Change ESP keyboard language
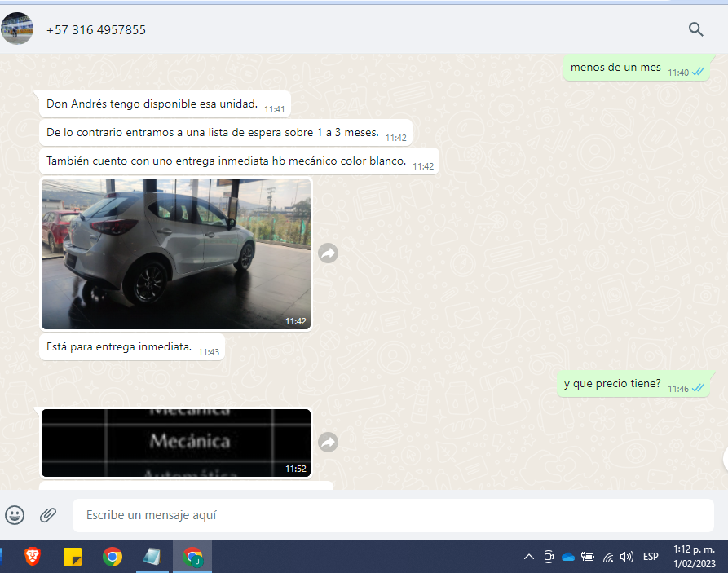The image size is (728, 573). (x=651, y=556)
